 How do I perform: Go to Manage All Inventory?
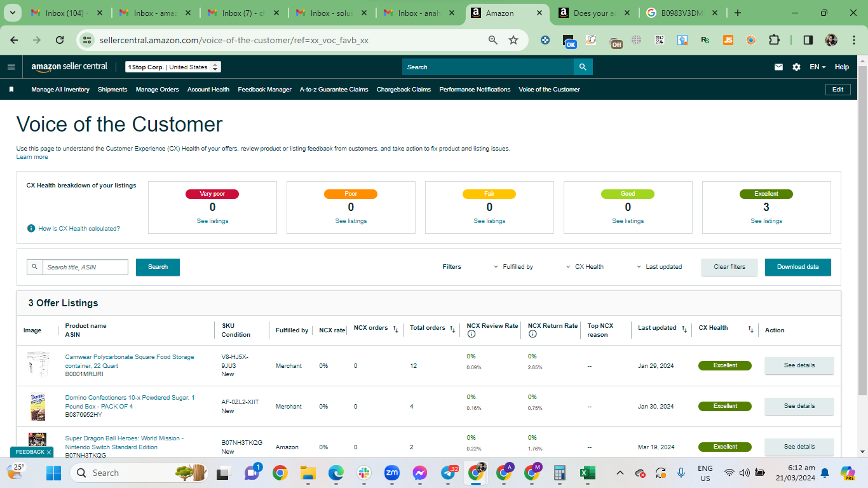pyautogui.click(x=60, y=90)
